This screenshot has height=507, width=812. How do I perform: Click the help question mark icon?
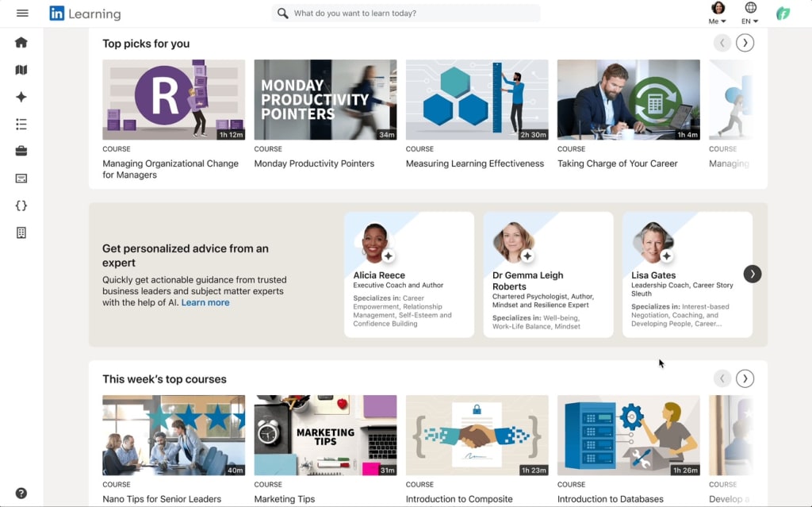click(21, 493)
